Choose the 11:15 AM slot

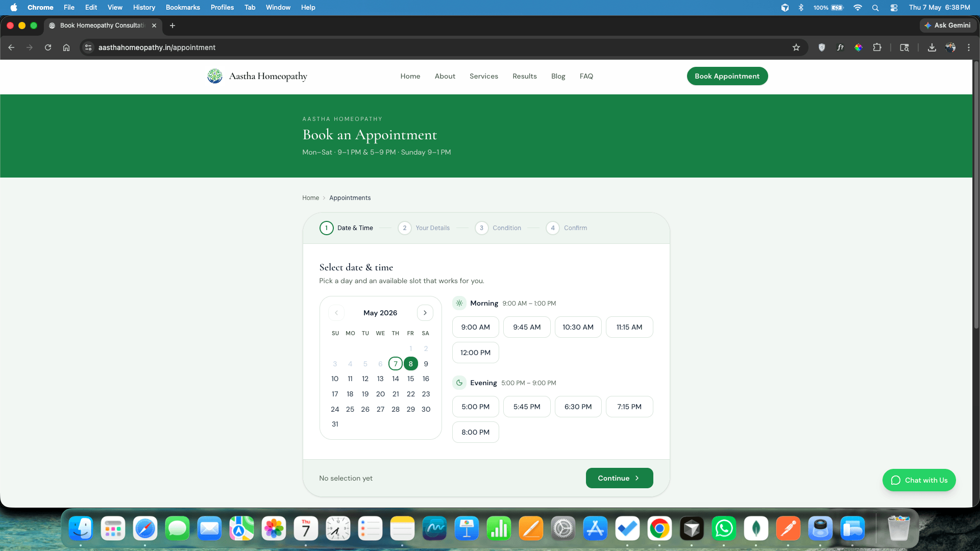pos(629,327)
